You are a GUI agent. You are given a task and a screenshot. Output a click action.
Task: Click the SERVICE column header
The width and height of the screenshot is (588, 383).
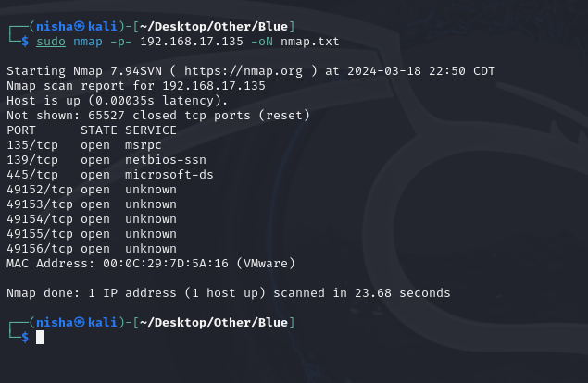[x=151, y=130]
